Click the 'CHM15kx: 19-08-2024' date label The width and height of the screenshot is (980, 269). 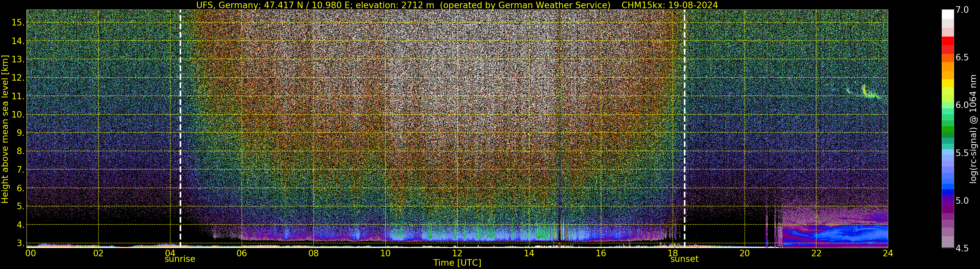click(x=669, y=5)
